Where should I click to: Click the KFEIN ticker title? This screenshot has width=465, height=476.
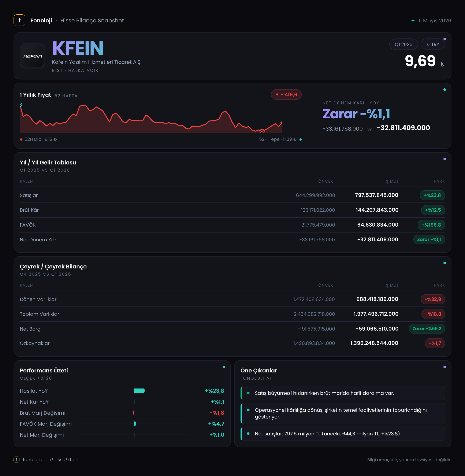pos(78,48)
